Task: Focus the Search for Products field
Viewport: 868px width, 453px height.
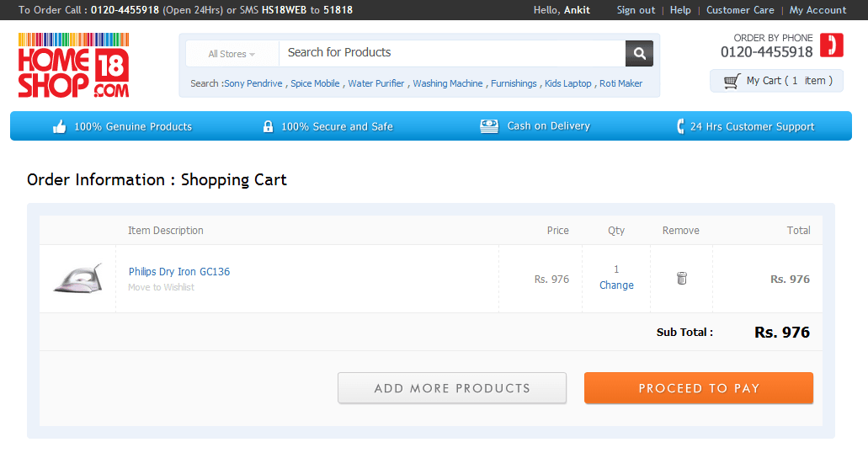Action: tap(452, 53)
